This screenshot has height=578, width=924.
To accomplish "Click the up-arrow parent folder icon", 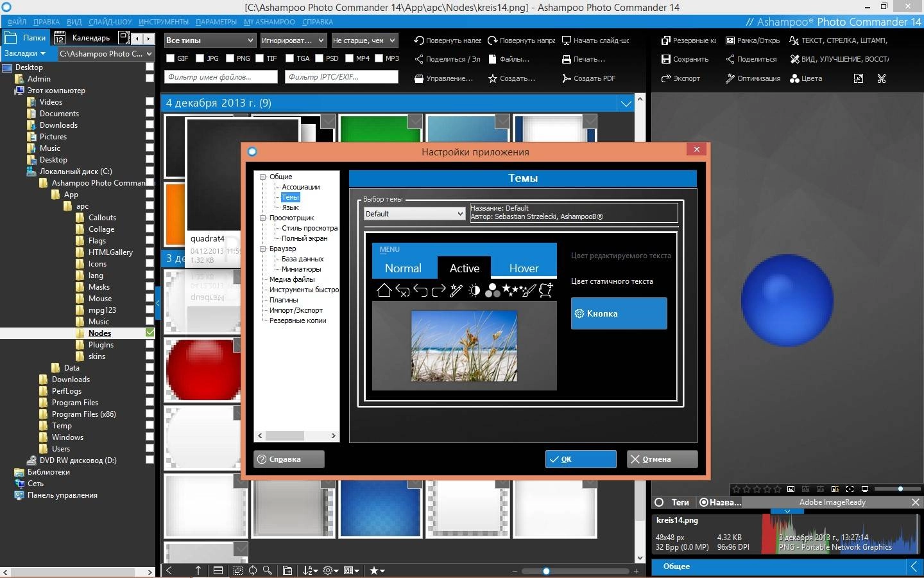I will tap(198, 570).
